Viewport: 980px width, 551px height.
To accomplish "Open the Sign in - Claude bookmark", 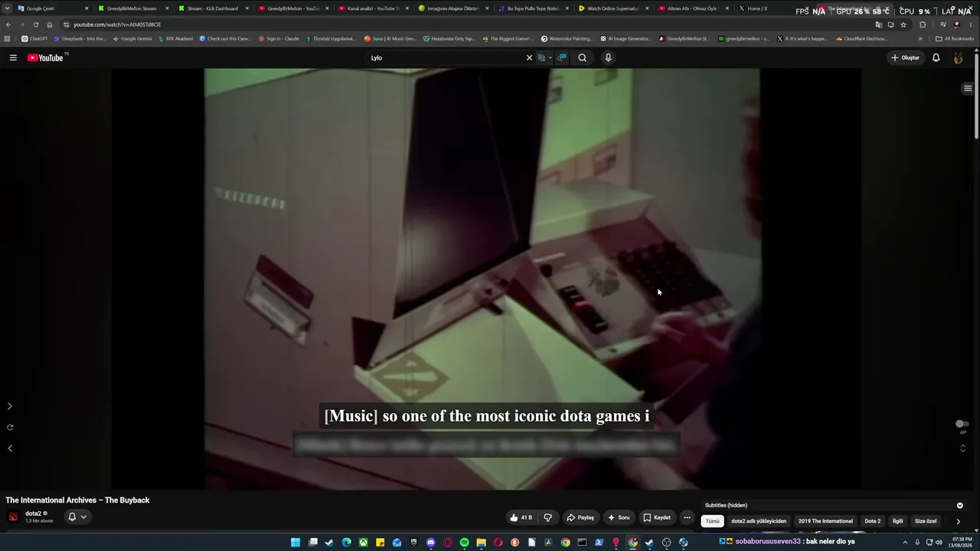I will coord(279,38).
